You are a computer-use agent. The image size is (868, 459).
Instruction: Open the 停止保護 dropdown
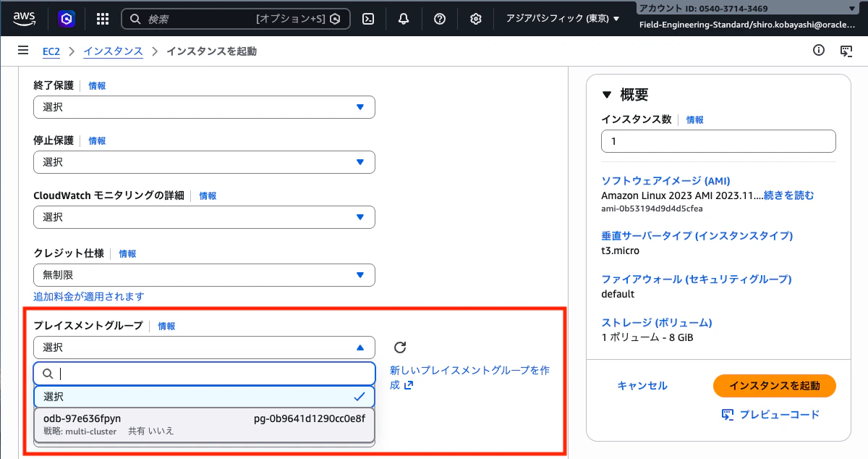tap(204, 162)
